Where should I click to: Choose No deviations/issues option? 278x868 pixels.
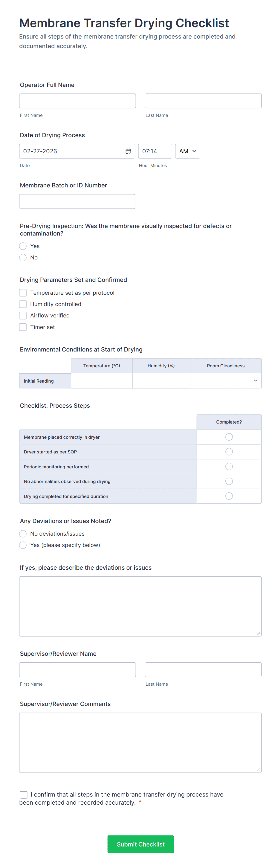23,534
